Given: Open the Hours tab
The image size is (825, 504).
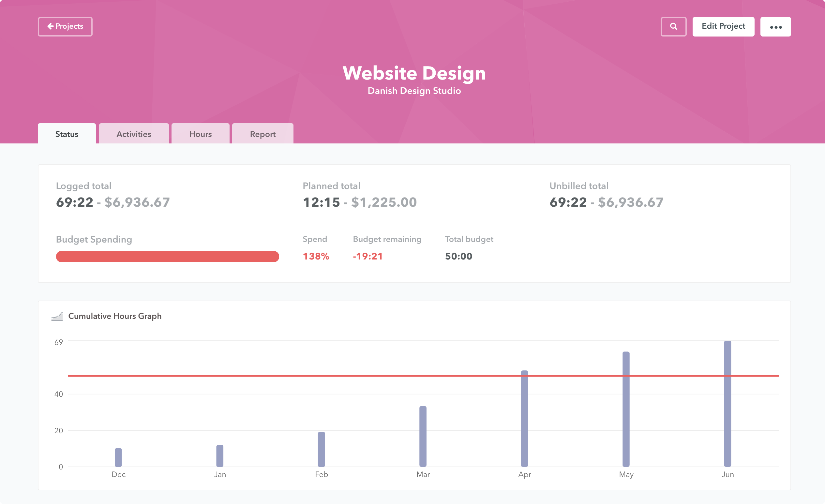Looking at the screenshot, I should click(200, 134).
